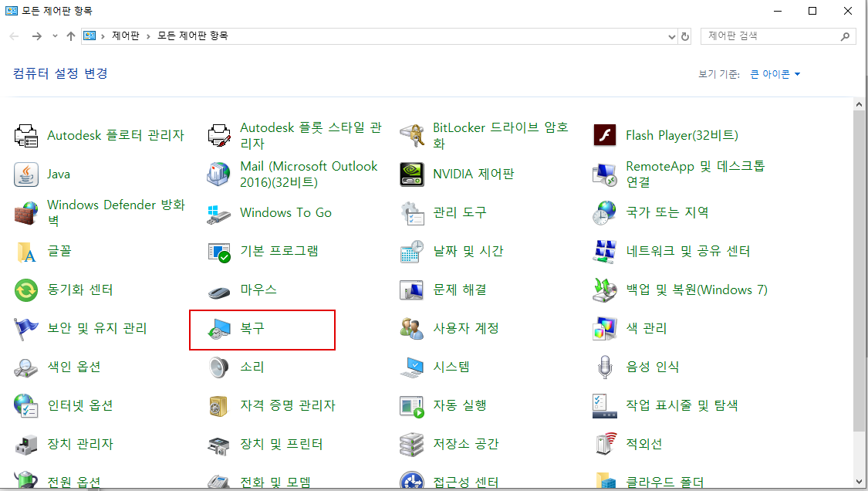Click the search magnifier icon

845,36
